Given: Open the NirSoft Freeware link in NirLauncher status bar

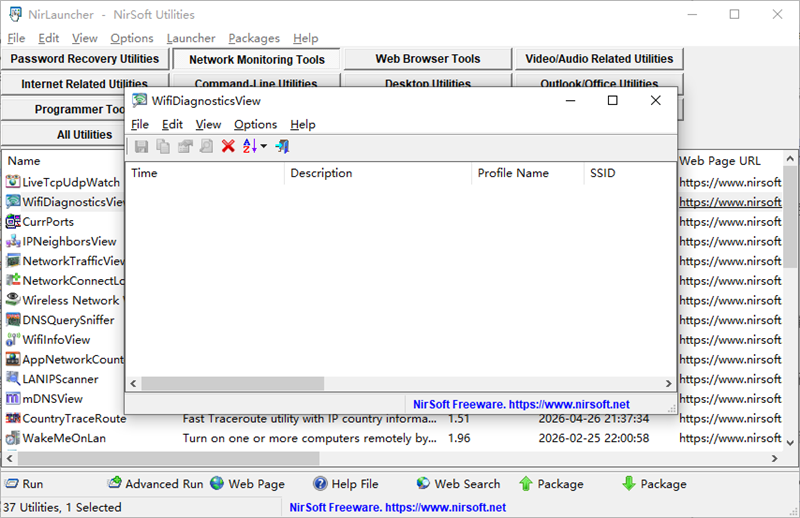Looking at the screenshot, I should pyautogui.click(x=397, y=507).
